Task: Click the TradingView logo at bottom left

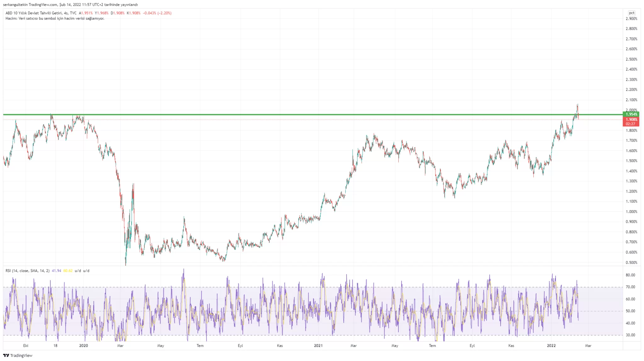Action: (18, 355)
